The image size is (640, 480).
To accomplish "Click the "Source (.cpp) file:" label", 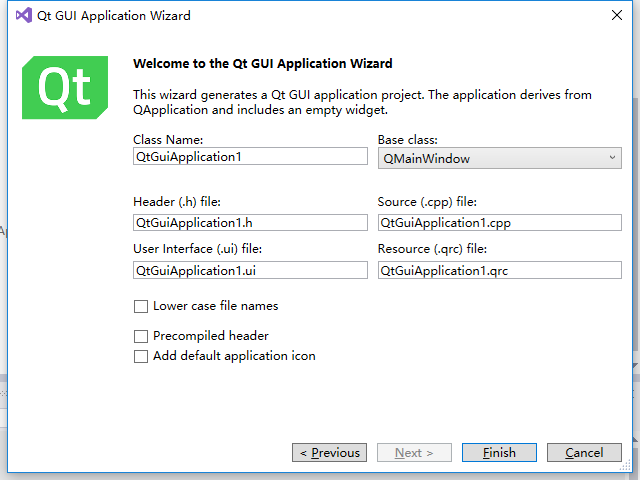I will 427,202.
